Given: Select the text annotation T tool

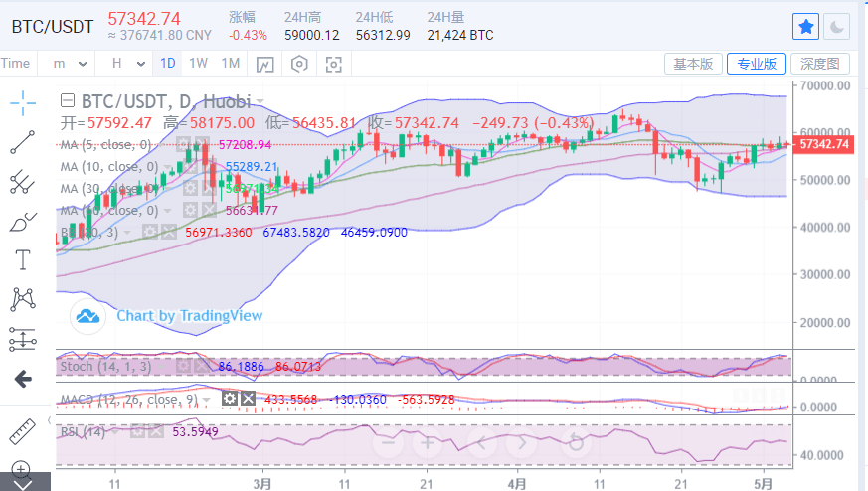Looking at the screenshot, I should click(x=23, y=259).
